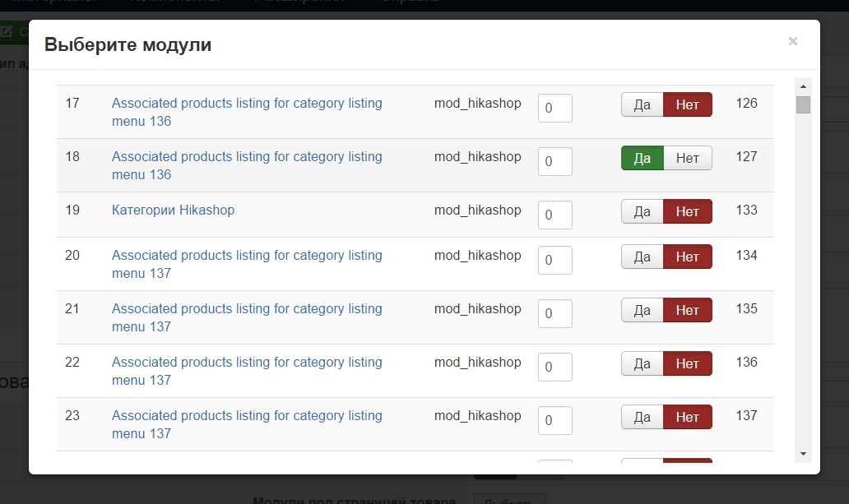Enable "Да" for row 17 module
This screenshot has height=504, width=849.
pos(643,104)
